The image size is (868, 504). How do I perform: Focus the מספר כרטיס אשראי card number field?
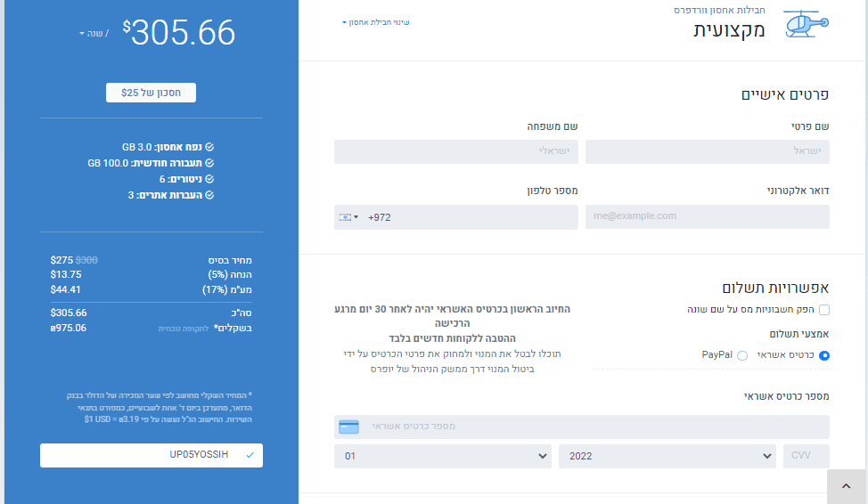click(582, 427)
